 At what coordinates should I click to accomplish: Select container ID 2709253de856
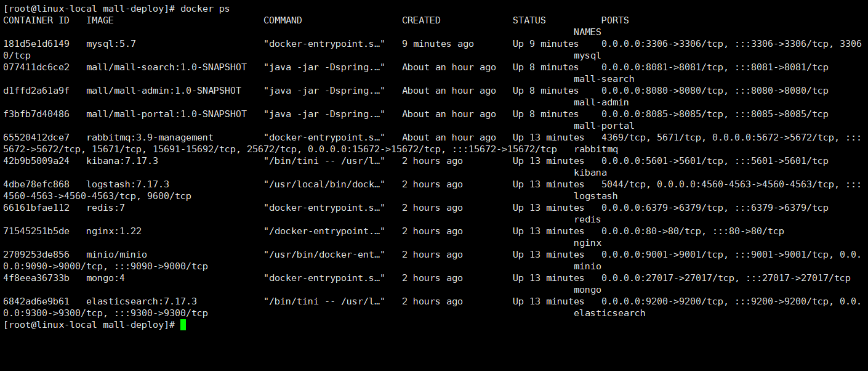[x=36, y=255]
